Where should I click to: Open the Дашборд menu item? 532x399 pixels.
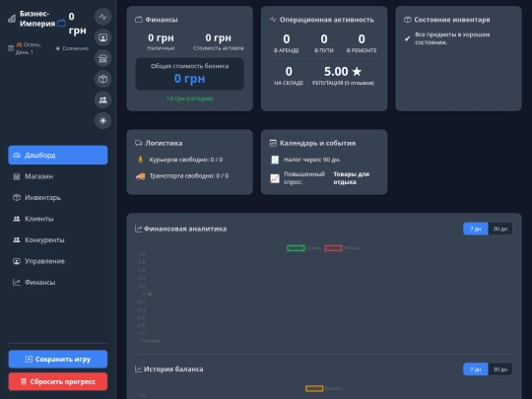tap(58, 155)
